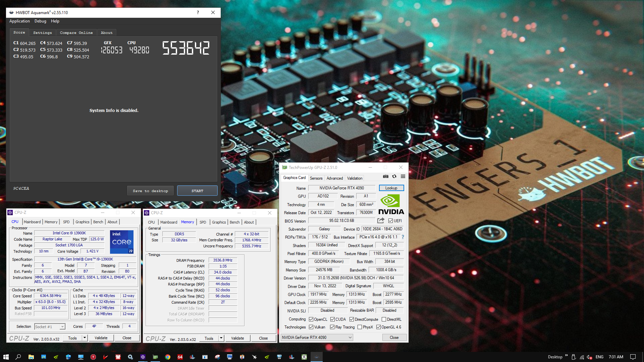This screenshot has height=362, width=644.
Task: Click the Pi benchmark taskbar icon
Action: point(304,357)
